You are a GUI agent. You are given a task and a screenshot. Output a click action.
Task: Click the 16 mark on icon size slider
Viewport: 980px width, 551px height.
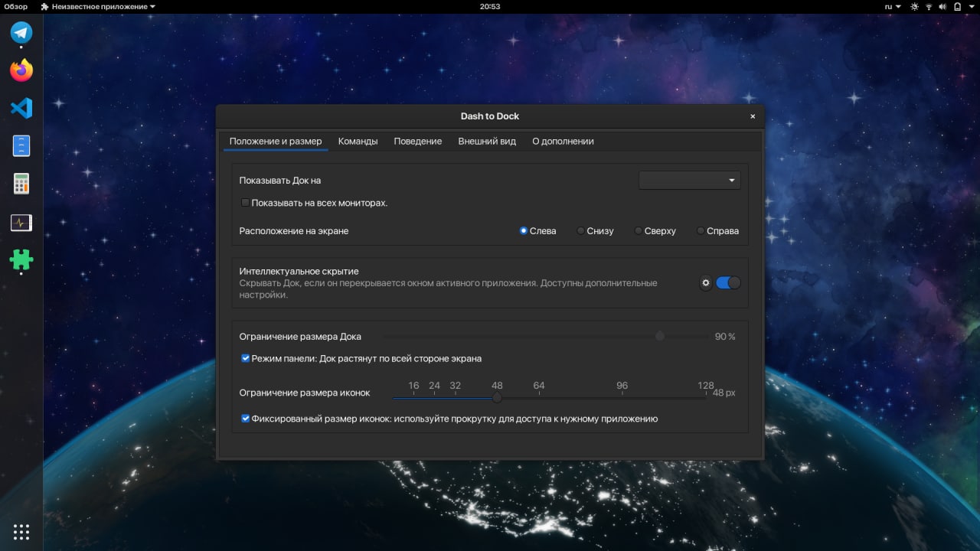click(413, 386)
